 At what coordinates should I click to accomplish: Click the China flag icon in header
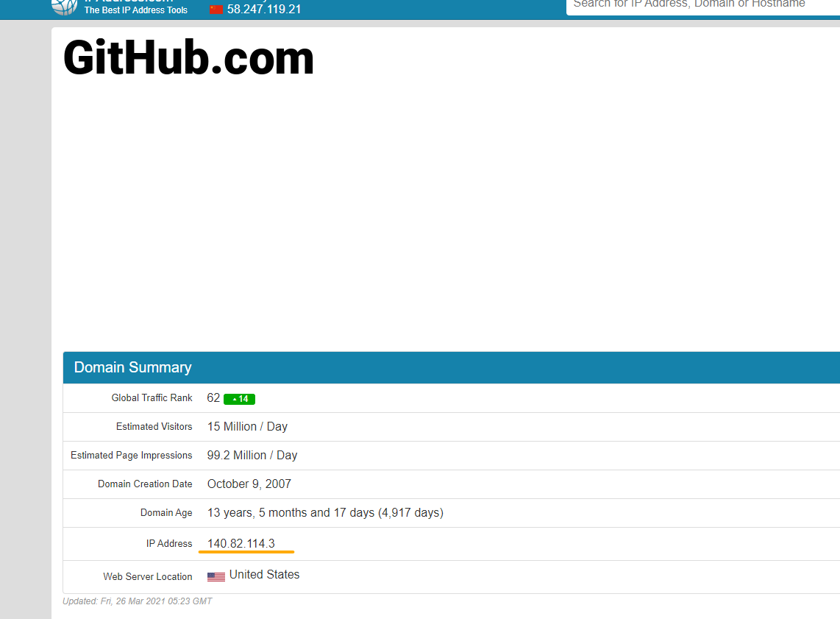[216, 9]
